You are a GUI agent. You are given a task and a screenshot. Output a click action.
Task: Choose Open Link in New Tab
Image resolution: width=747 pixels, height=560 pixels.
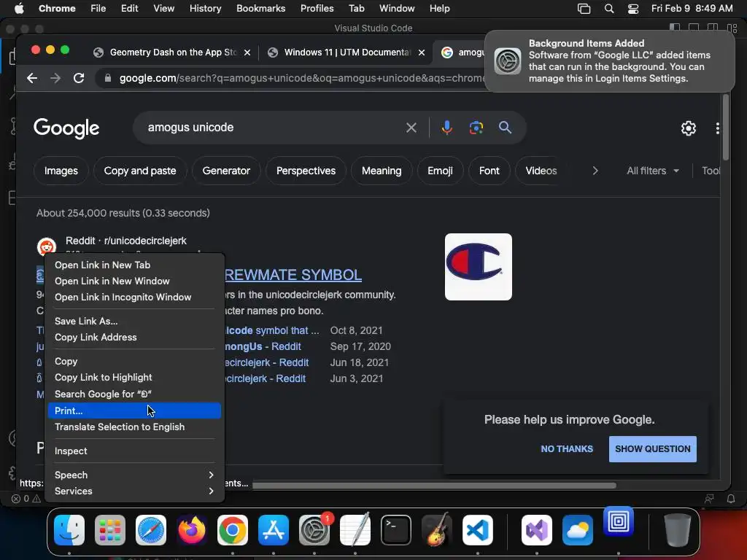(x=134, y=265)
